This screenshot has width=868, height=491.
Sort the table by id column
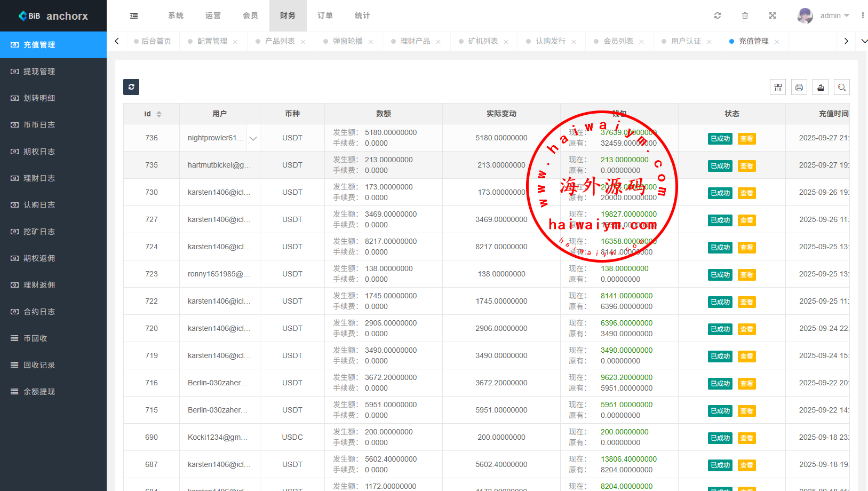158,114
